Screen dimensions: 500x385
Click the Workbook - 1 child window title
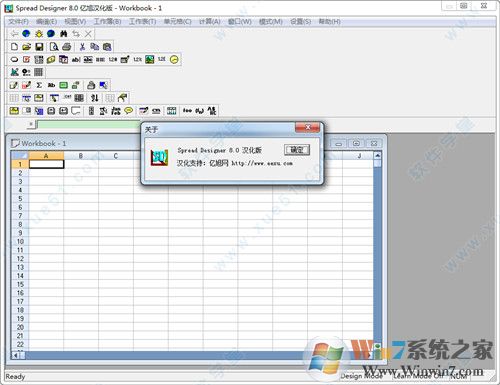tap(44, 144)
